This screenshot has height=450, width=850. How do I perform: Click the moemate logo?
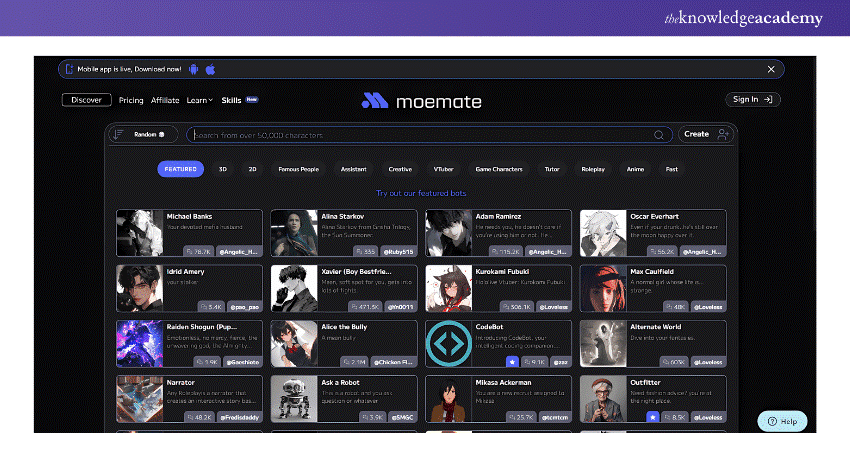(x=421, y=101)
